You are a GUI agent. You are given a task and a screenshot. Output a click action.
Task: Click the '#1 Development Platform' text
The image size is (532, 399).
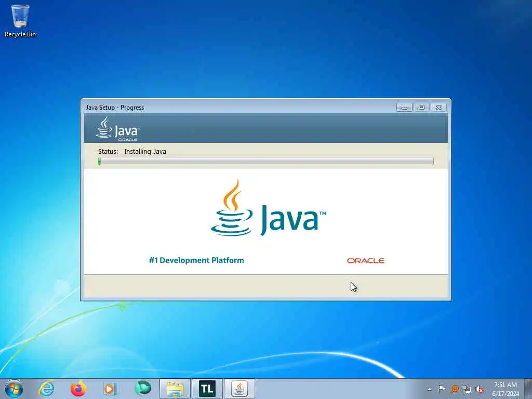(196, 260)
